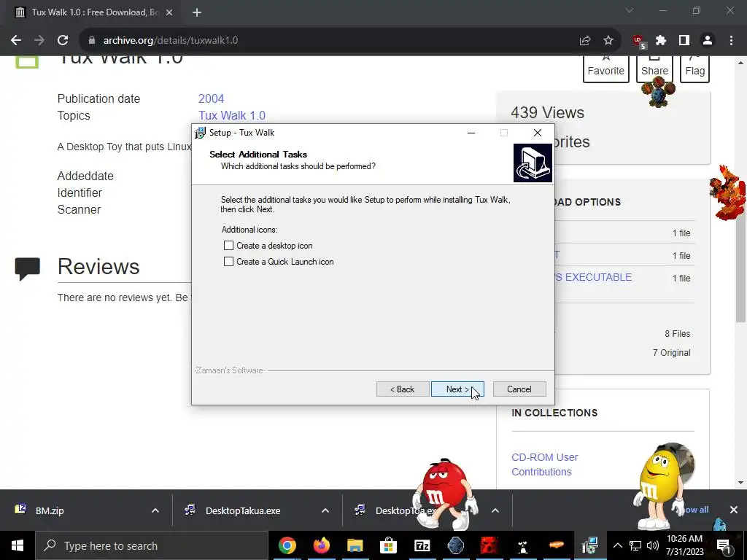Expand the DesktopTakua.exe download options
Viewport: 747px width, 560px height.
click(x=325, y=510)
